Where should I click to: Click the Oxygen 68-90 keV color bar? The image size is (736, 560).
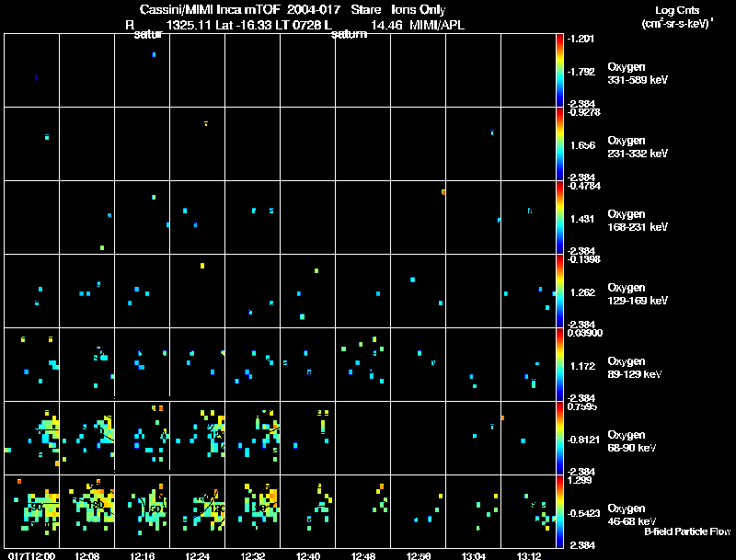[x=559, y=439]
